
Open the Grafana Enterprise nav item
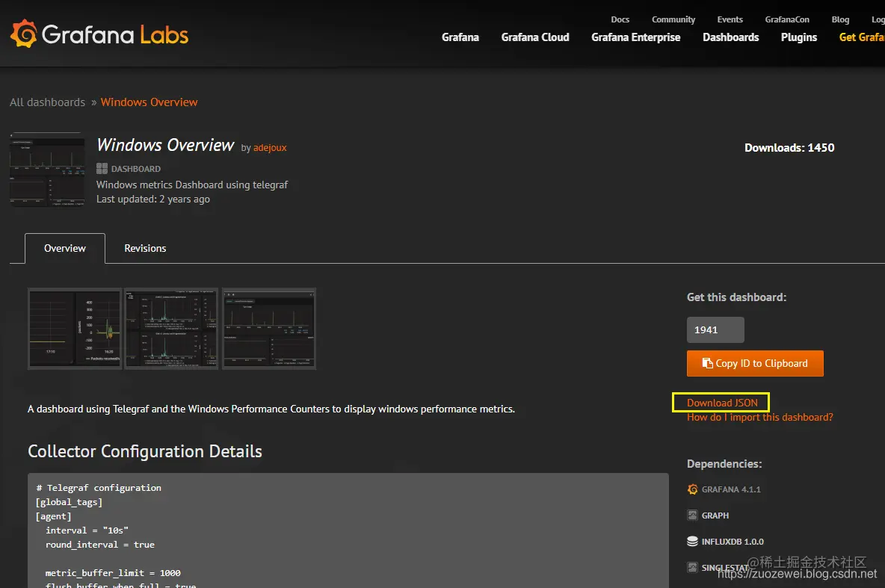[635, 37]
